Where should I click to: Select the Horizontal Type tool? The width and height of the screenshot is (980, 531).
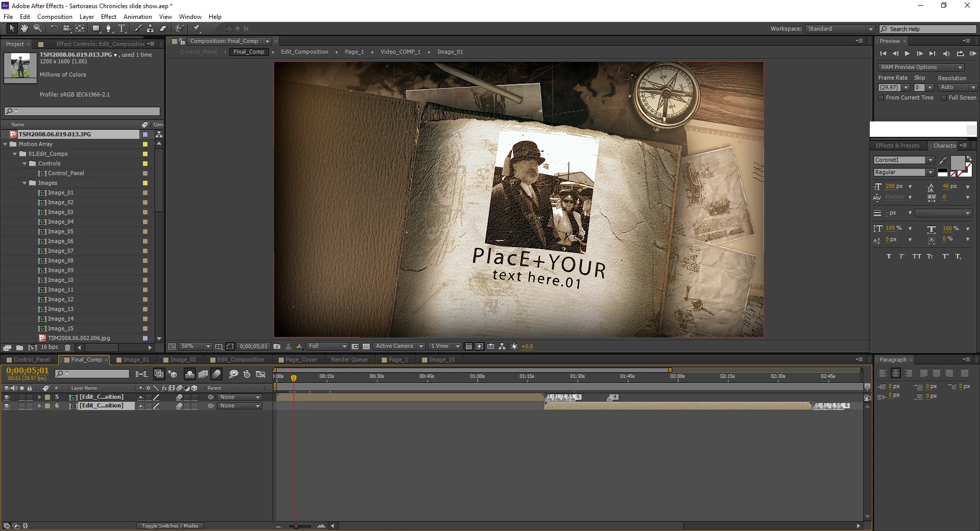point(121,29)
